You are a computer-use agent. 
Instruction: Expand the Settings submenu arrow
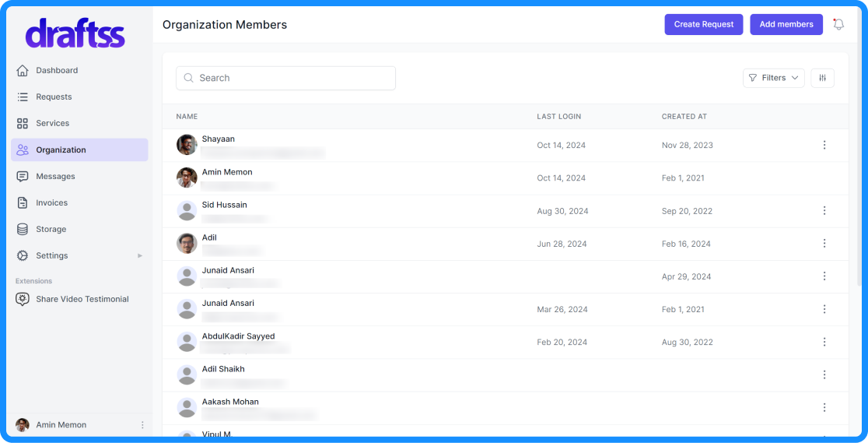pyautogui.click(x=140, y=256)
